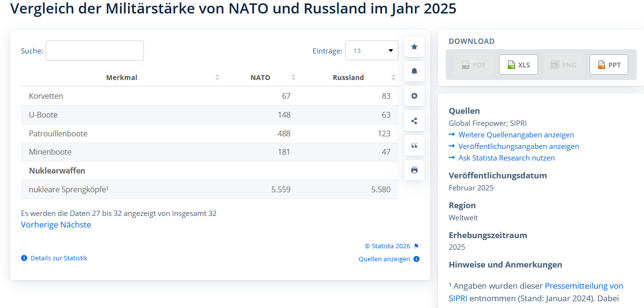This screenshot has width=644, height=308.
Task: Click info icon next to Quellen anzeigen
Action: point(416,259)
